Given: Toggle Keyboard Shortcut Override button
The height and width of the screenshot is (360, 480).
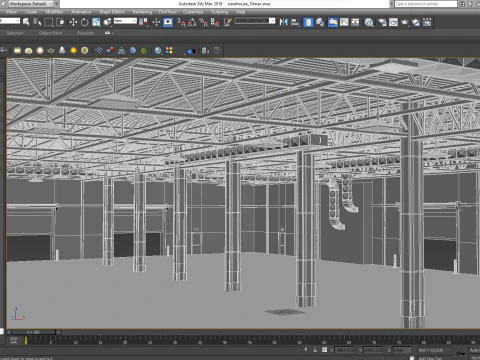Looking at the screenshot, I should (168, 22).
